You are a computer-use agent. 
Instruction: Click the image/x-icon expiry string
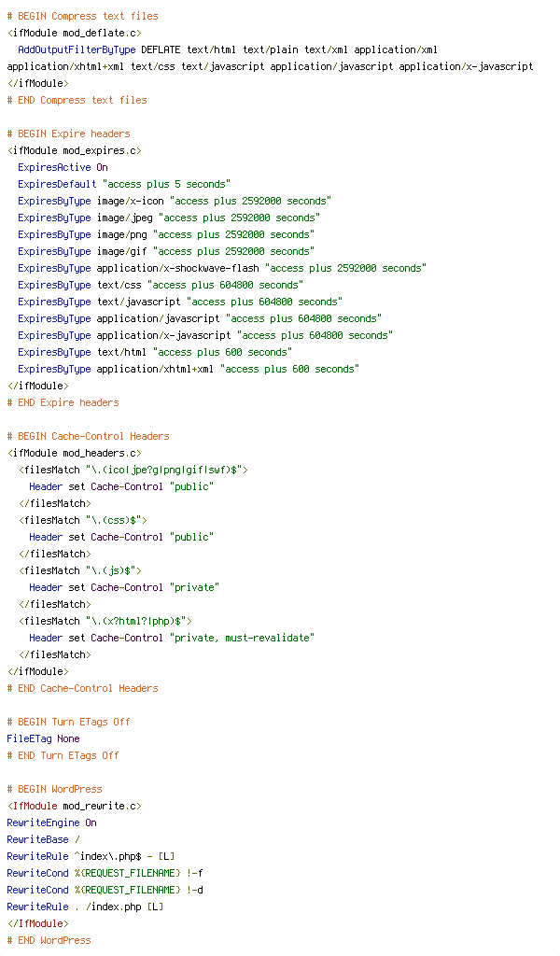coord(250,201)
